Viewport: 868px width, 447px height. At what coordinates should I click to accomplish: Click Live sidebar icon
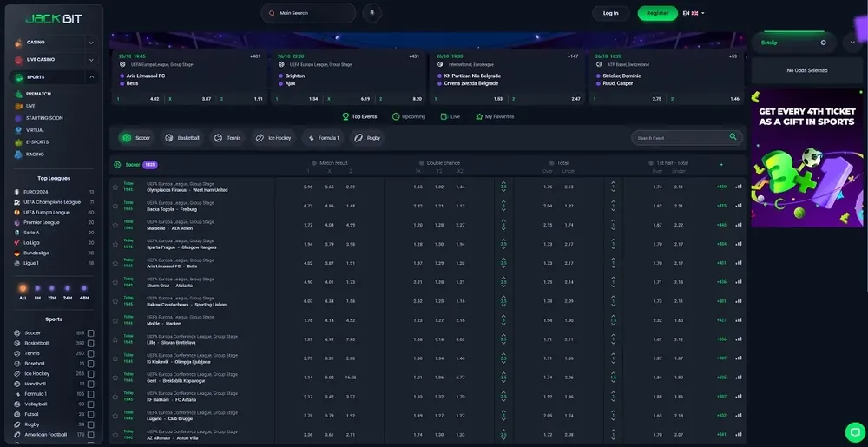coord(19,106)
